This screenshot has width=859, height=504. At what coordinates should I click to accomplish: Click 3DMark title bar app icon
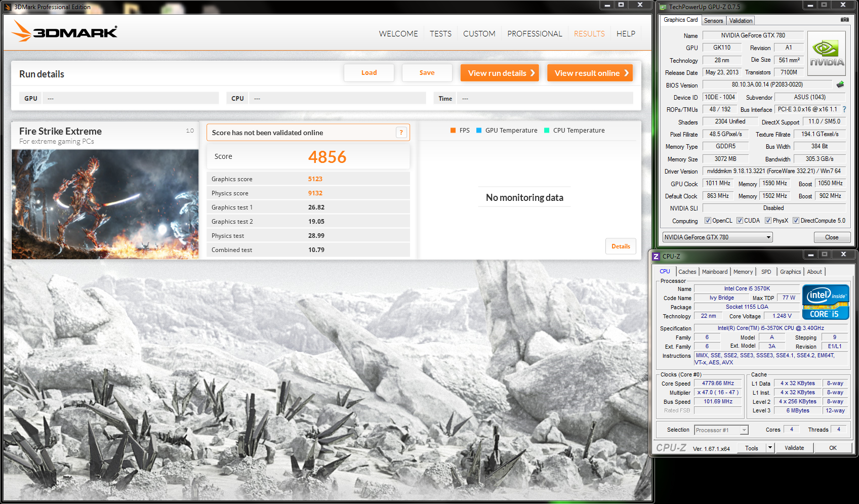coord(8,7)
